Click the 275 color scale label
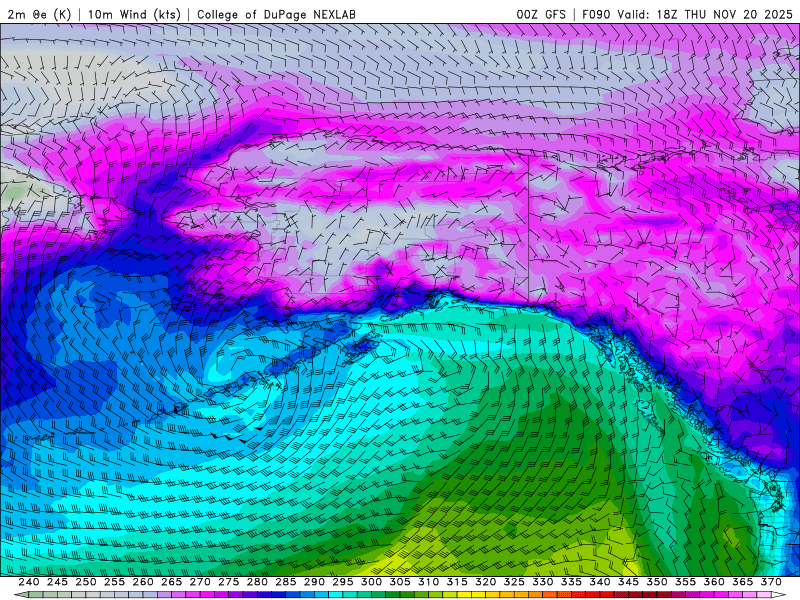The height and width of the screenshot is (600, 800). [x=229, y=582]
